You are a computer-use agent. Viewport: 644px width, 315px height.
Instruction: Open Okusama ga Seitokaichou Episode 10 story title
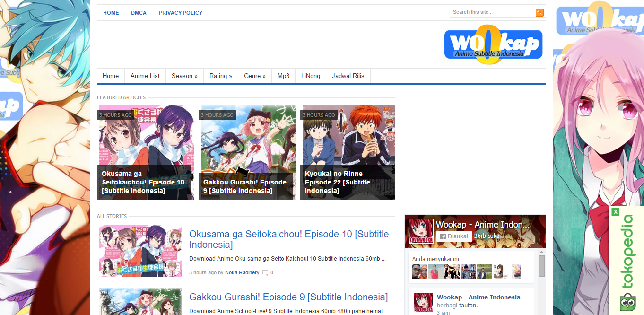[289, 239]
